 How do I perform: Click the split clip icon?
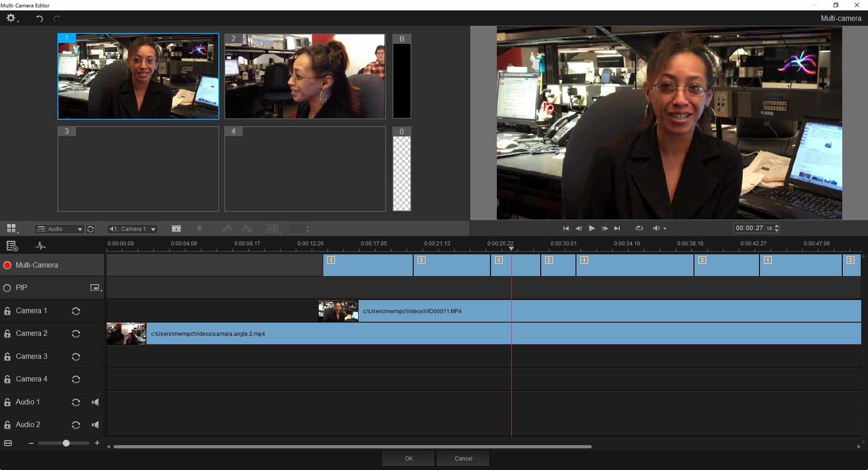click(x=176, y=229)
